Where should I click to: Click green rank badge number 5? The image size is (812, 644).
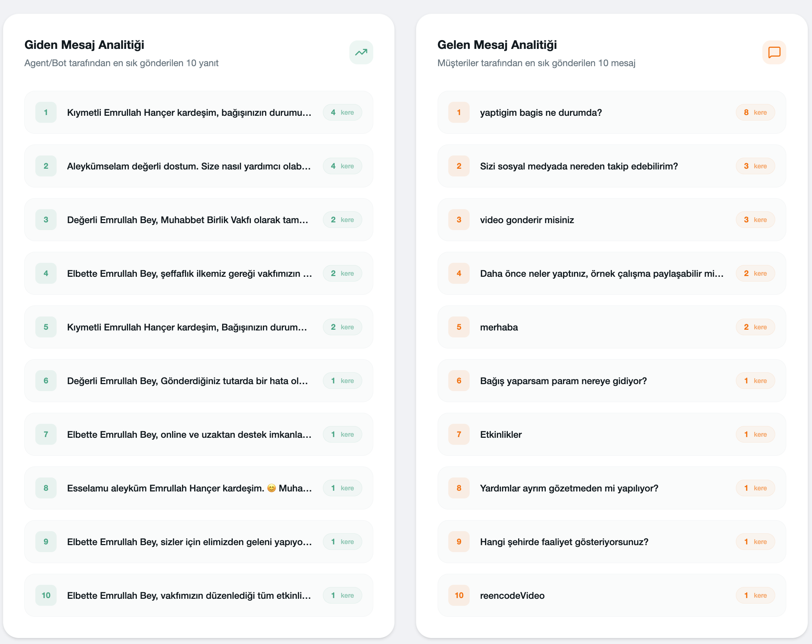click(46, 327)
